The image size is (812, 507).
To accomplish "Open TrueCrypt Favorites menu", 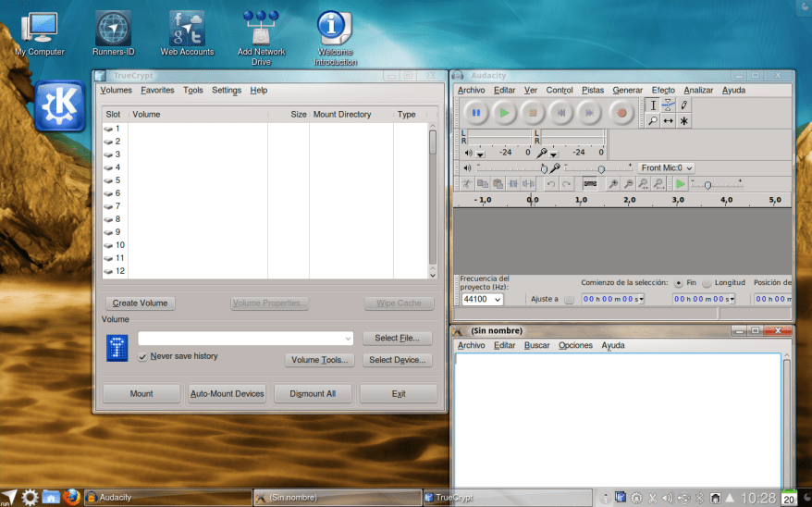I will (157, 90).
